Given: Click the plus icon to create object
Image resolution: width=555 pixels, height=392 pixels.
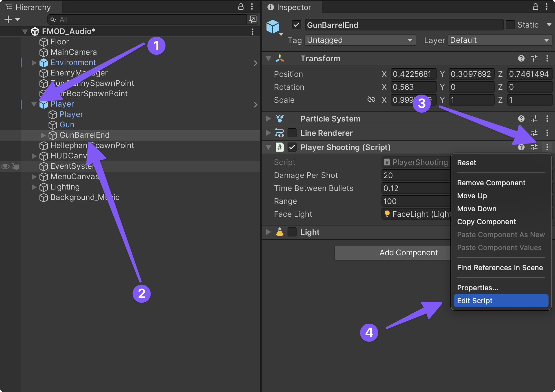Looking at the screenshot, I should point(9,19).
